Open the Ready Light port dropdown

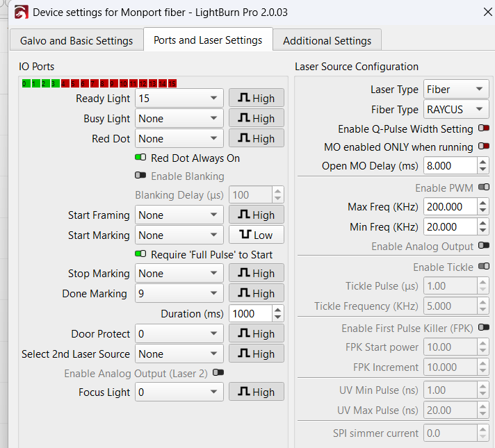tap(179, 99)
